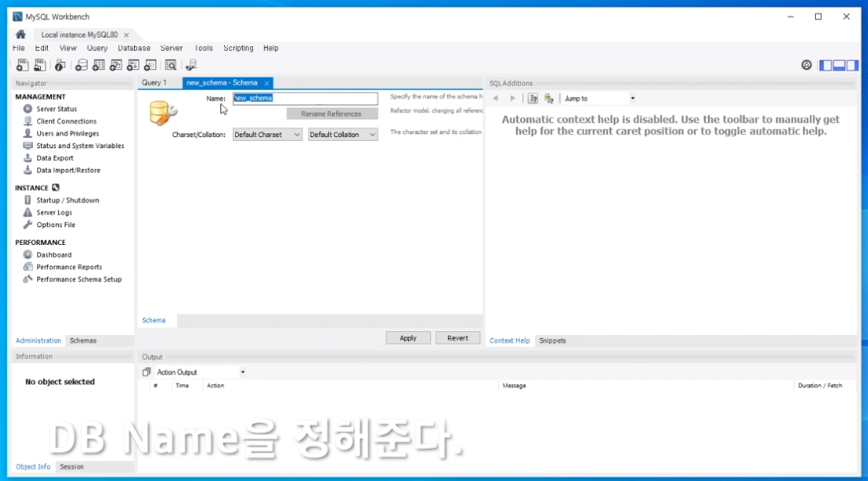The width and height of the screenshot is (868, 481).
Task: Go back in context help
Action: 496,98
